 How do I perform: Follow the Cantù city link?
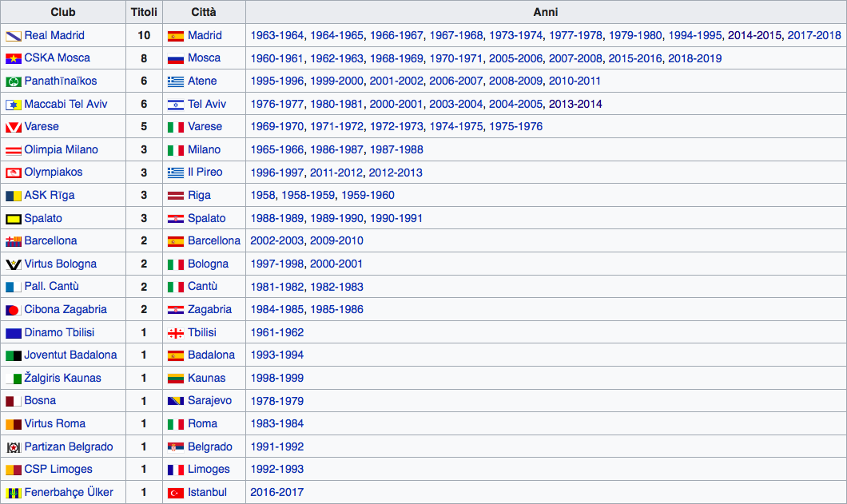(203, 286)
